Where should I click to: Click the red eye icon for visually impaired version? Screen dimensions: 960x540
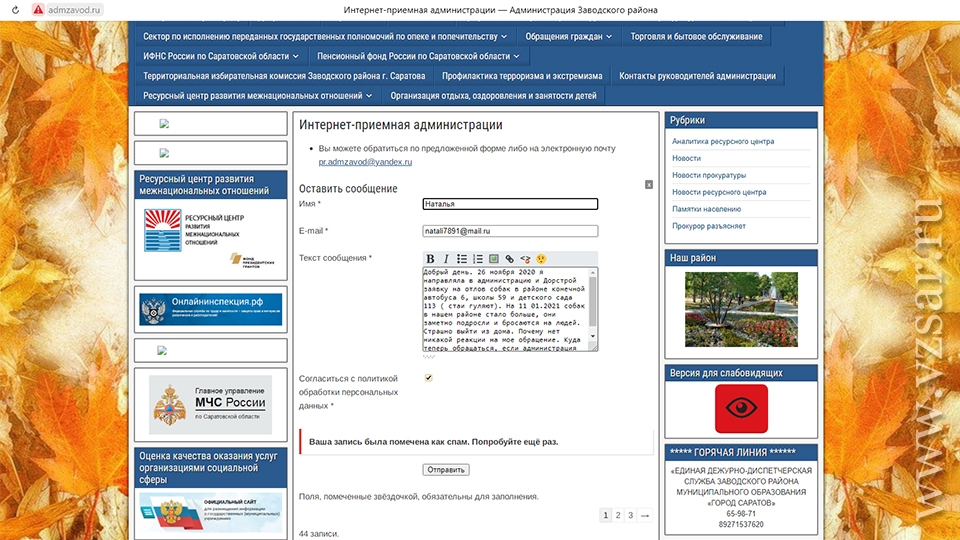[x=741, y=408]
